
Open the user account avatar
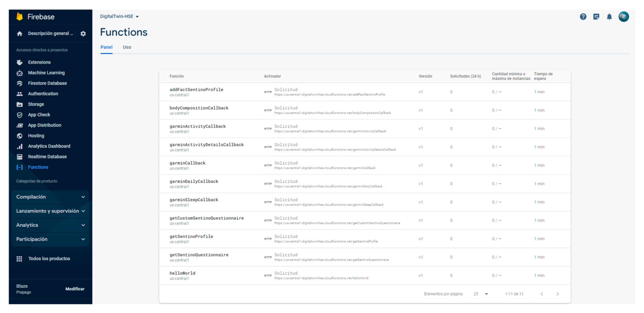[x=624, y=17]
